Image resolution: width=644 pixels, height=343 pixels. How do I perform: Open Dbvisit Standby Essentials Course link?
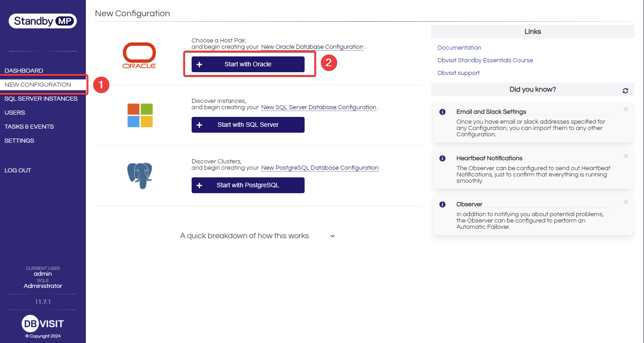(x=485, y=60)
